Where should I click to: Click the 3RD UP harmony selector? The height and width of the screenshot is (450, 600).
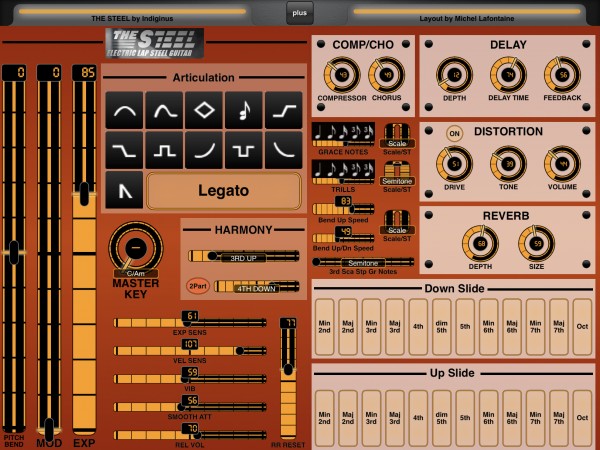point(243,256)
